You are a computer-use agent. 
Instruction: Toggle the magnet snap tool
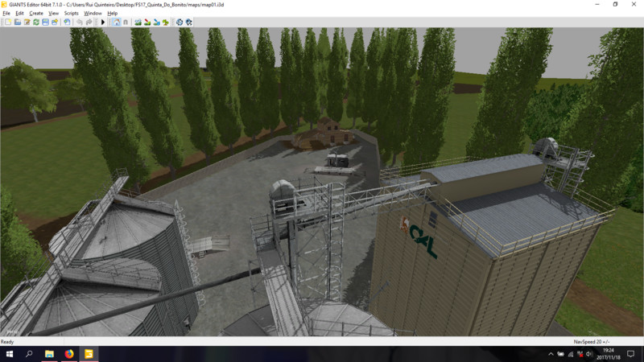(126, 23)
